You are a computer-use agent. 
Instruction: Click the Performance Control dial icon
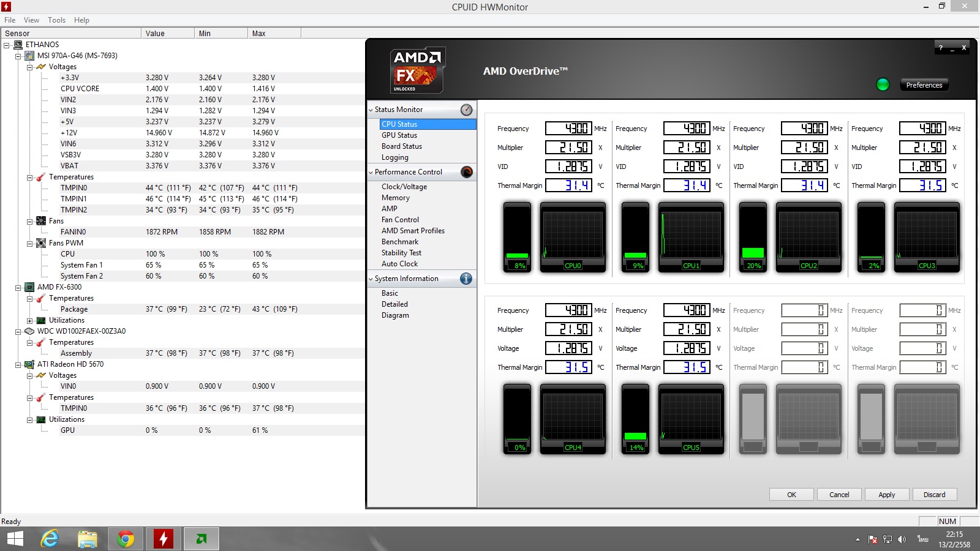click(467, 172)
